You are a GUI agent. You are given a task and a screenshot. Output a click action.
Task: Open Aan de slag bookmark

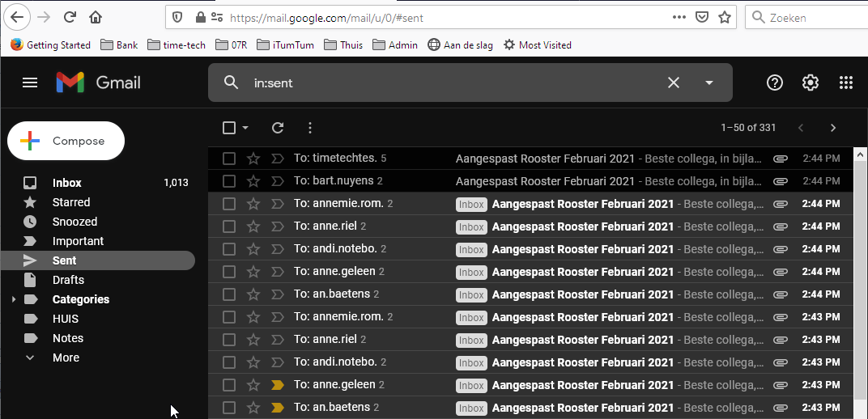click(460, 44)
